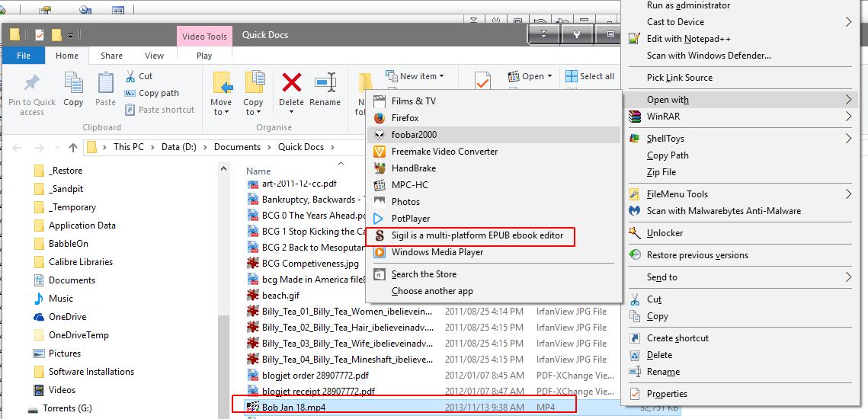
Task: Click ribbon Cut button
Action: tap(139, 76)
